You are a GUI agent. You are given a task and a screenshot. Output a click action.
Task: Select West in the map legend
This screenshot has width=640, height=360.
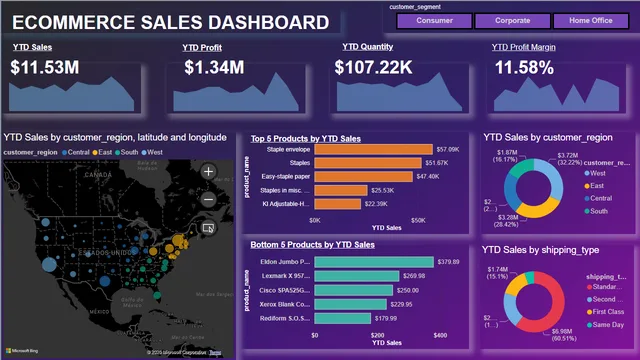coord(152,152)
